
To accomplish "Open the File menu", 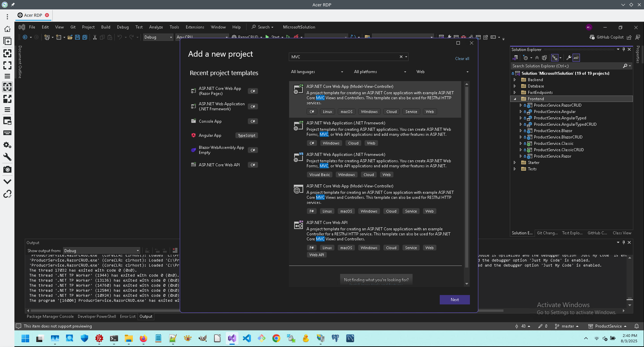I will pyautogui.click(x=32, y=27).
